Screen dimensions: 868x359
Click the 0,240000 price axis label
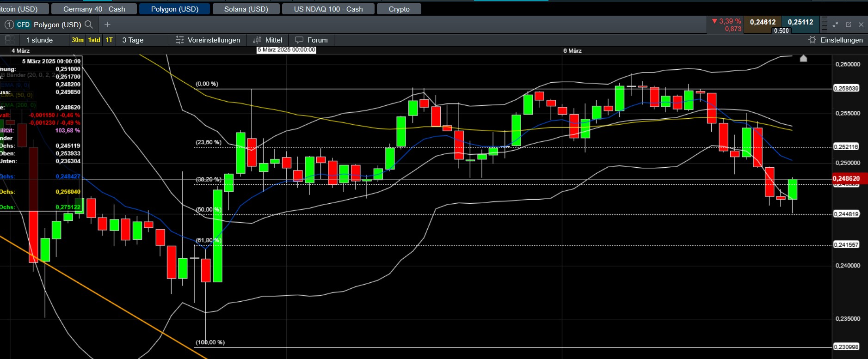click(x=848, y=266)
